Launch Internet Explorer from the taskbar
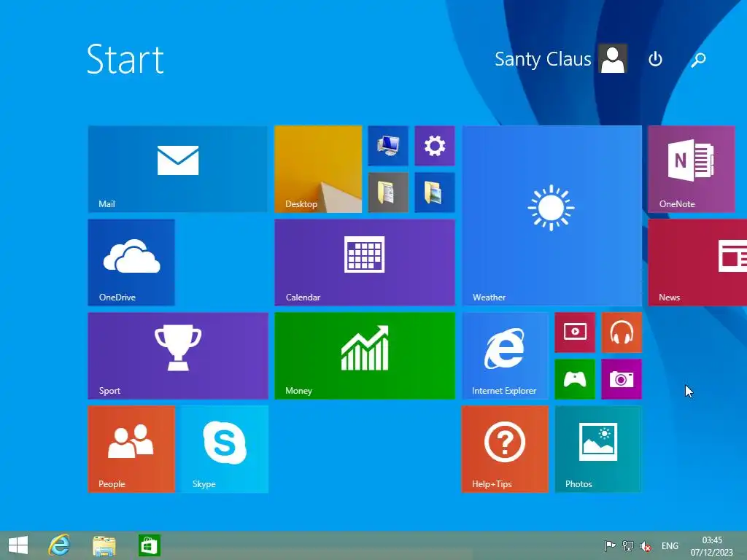747x560 pixels. point(59,545)
